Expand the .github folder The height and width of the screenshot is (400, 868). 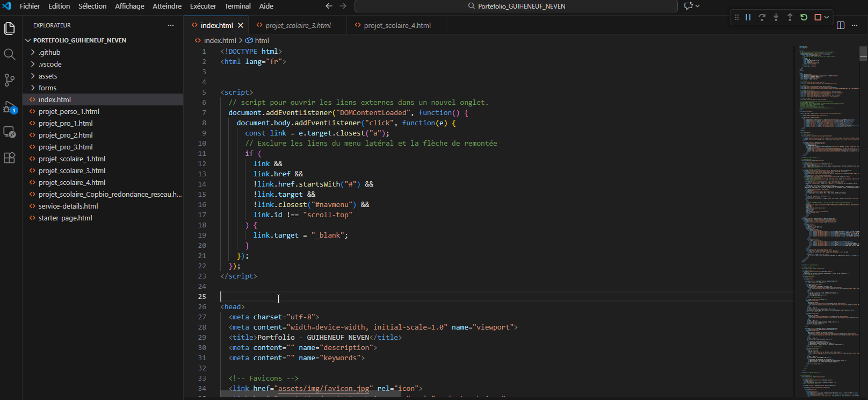[49, 52]
